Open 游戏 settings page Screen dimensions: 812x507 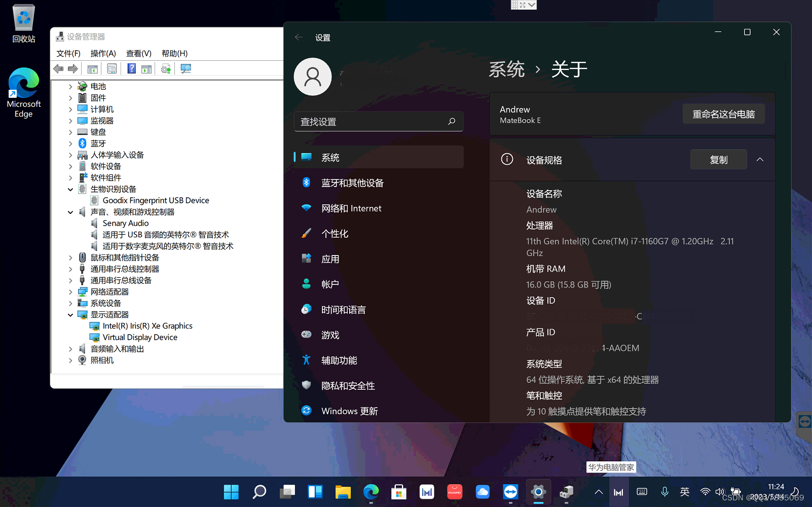point(379,335)
